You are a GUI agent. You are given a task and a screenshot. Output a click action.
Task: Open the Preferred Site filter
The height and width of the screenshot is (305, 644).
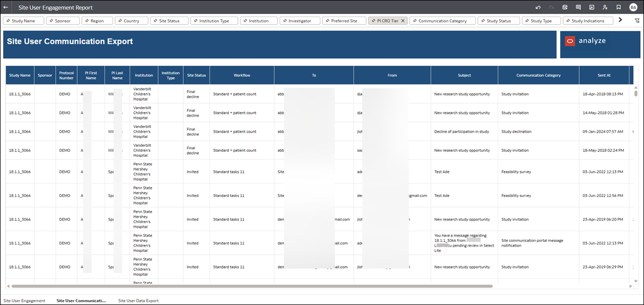point(344,21)
